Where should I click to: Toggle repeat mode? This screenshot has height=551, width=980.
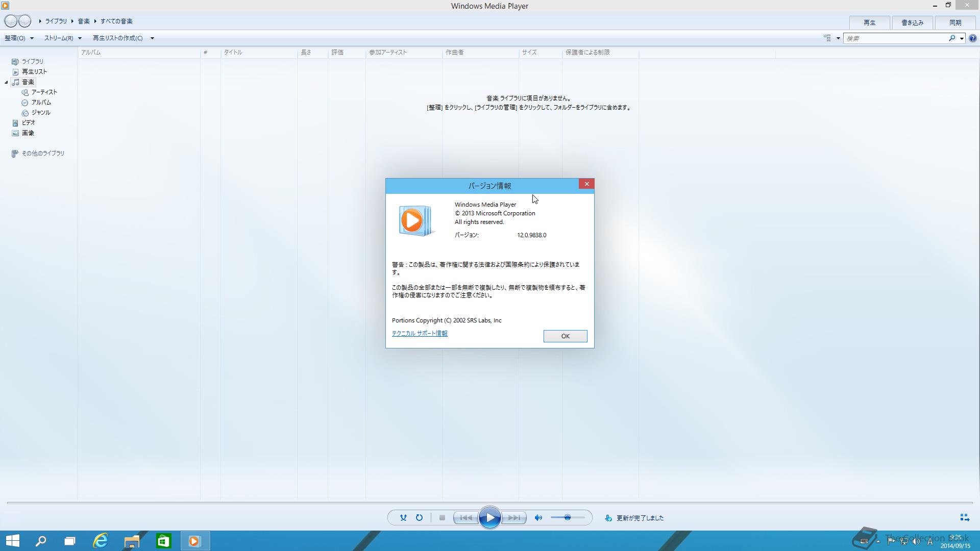coord(419,518)
